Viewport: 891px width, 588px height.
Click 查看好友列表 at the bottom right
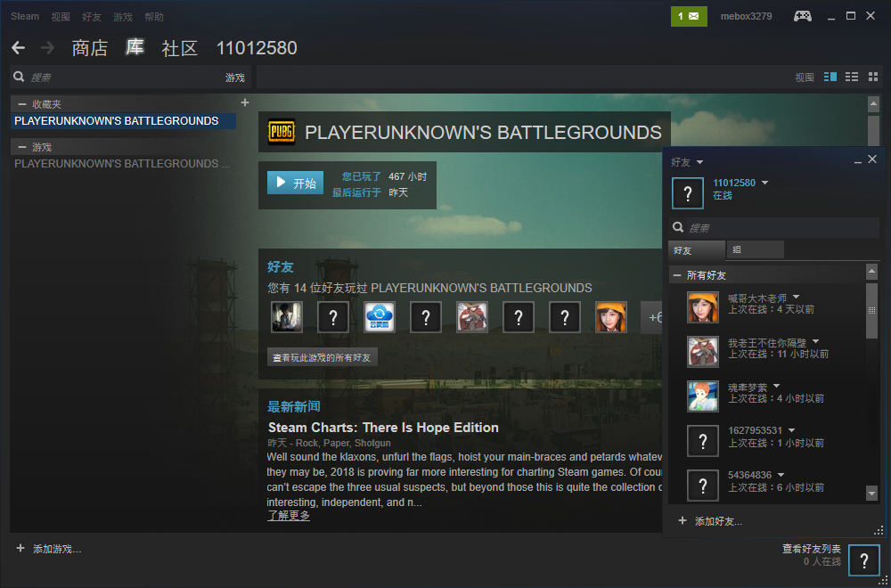pyautogui.click(x=812, y=549)
